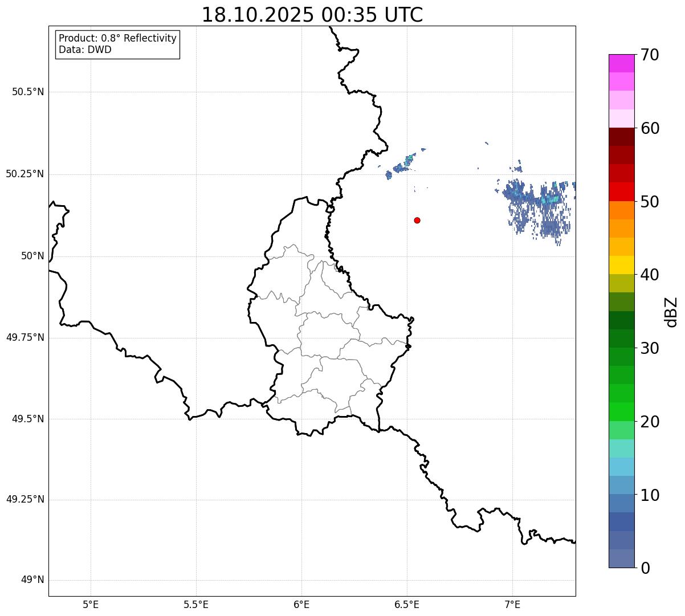Viewport: 685px width, 616px height.
Task: Click the colorbar tick label 70
Action: 650,55
